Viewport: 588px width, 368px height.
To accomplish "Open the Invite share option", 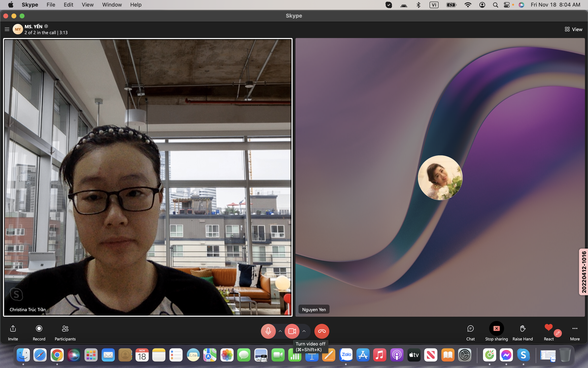I will click(x=13, y=332).
